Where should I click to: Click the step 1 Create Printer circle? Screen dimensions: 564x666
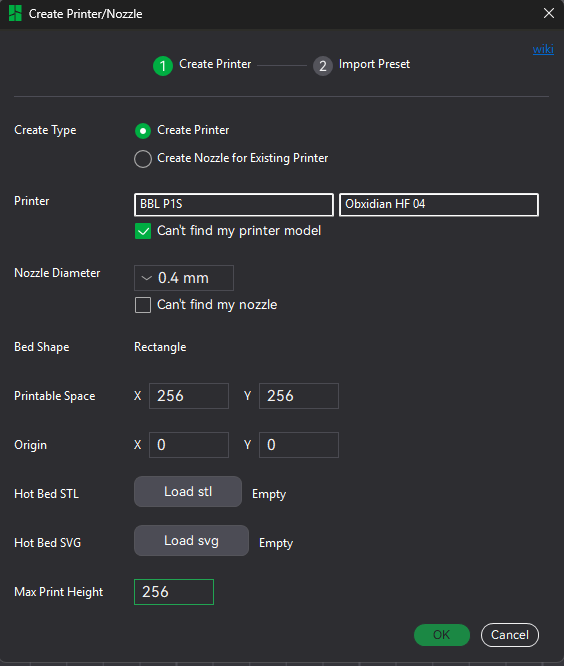[x=163, y=66]
